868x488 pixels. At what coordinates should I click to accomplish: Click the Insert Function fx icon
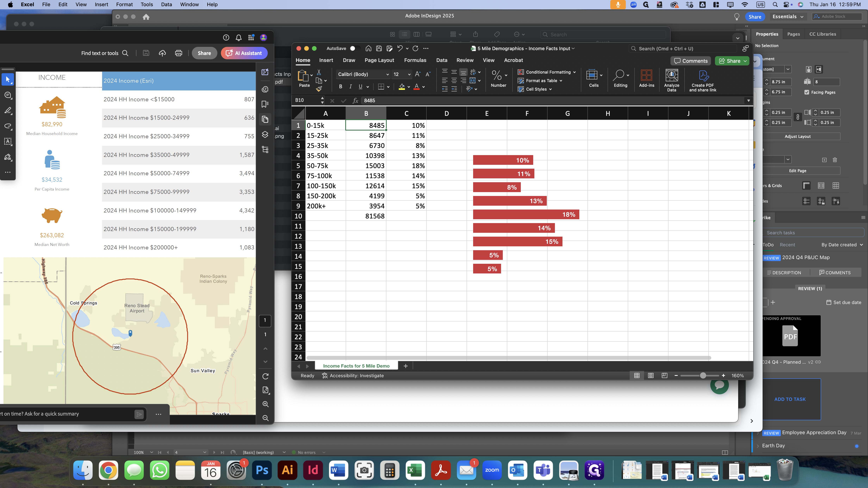pos(355,100)
